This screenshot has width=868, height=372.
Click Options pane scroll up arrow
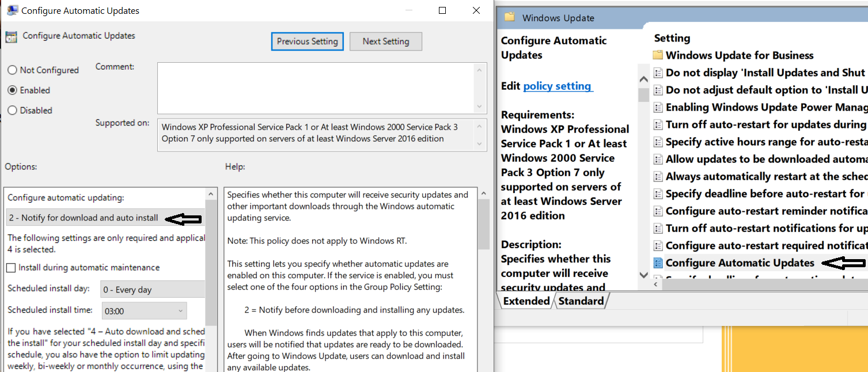[211, 195]
